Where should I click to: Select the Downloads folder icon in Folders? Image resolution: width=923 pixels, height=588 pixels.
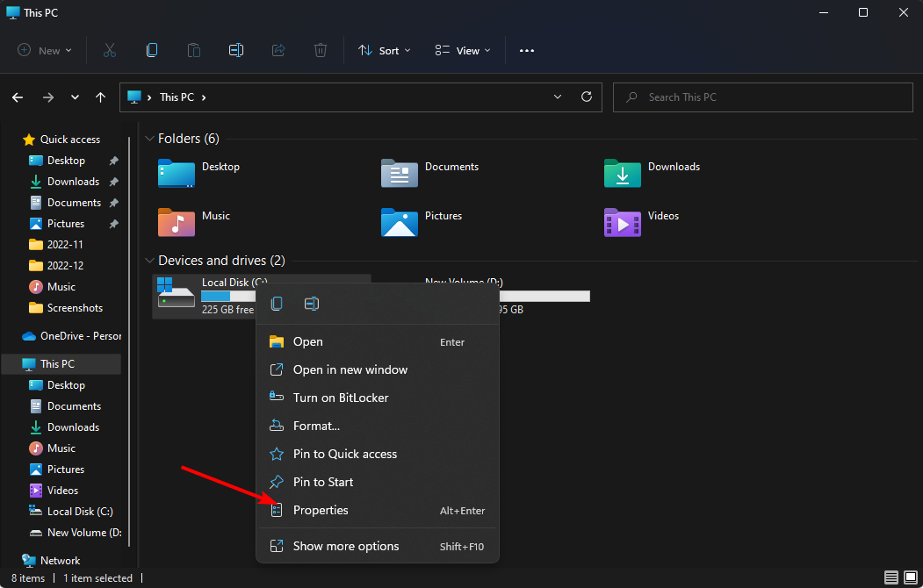(622, 173)
